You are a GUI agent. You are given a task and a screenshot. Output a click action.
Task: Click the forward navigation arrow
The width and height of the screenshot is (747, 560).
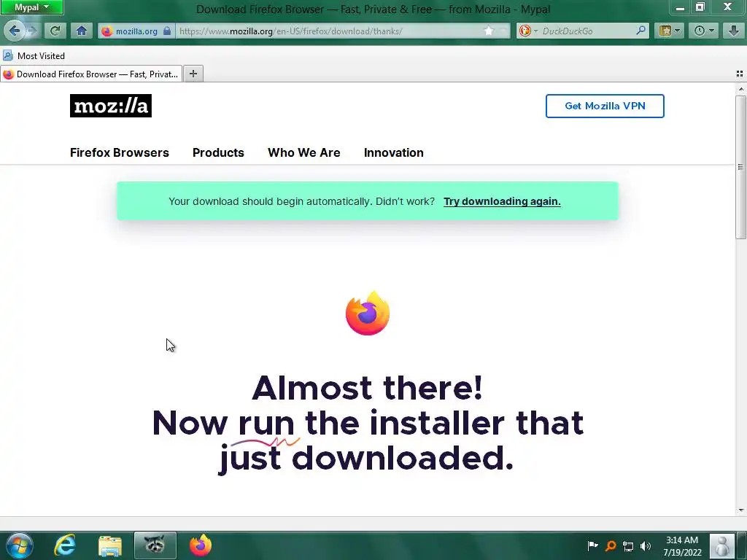pyautogui.click(x=32, y=31)
